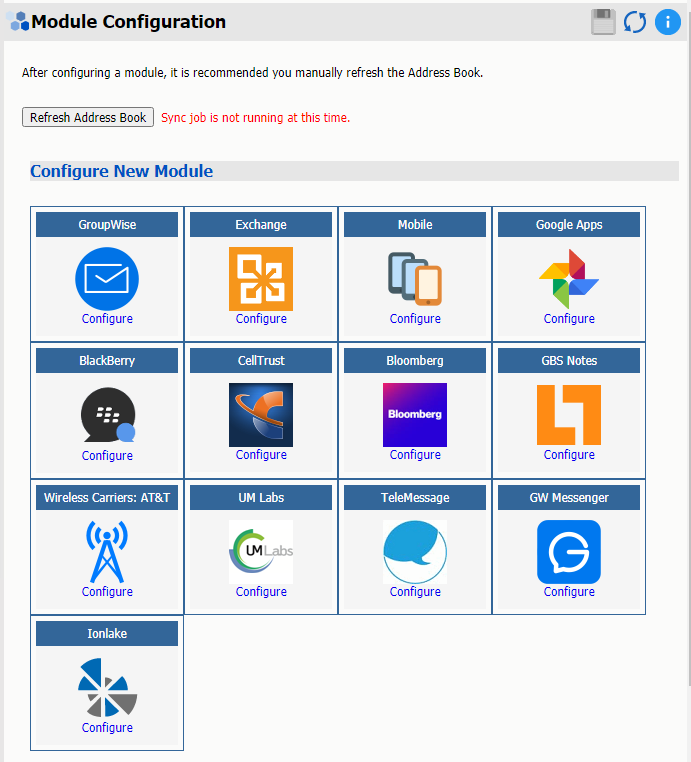691x762 pixels.
Task: Open Configure link under TeleMessage
Action: (415, 592)
